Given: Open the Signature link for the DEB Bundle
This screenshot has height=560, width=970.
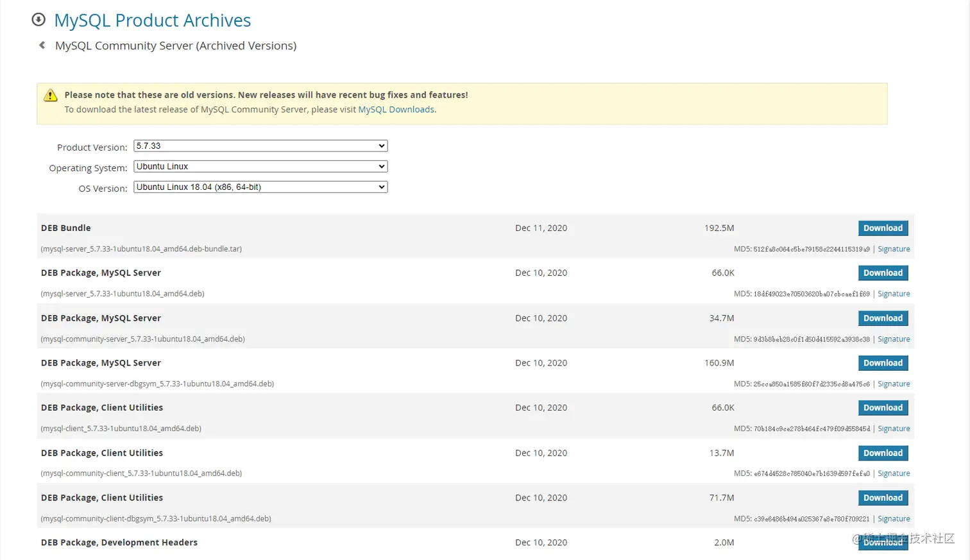Looking at the screenshot, I should 894,249.
